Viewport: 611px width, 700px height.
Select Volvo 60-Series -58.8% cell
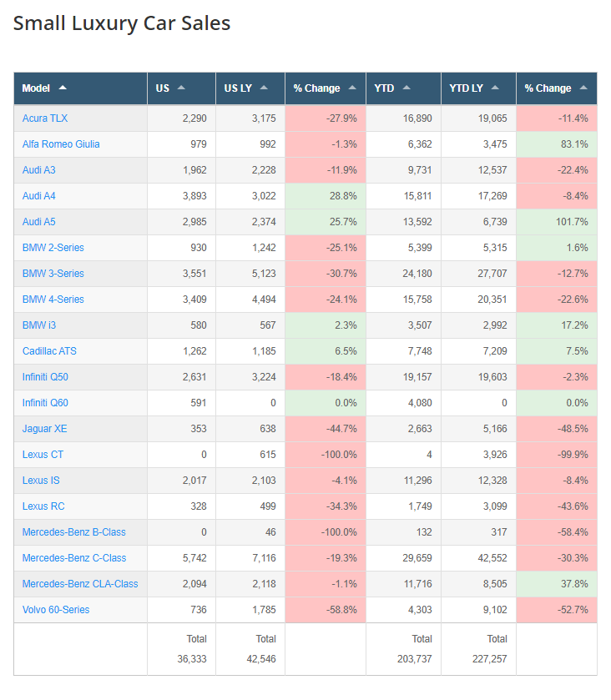[326, 610]
